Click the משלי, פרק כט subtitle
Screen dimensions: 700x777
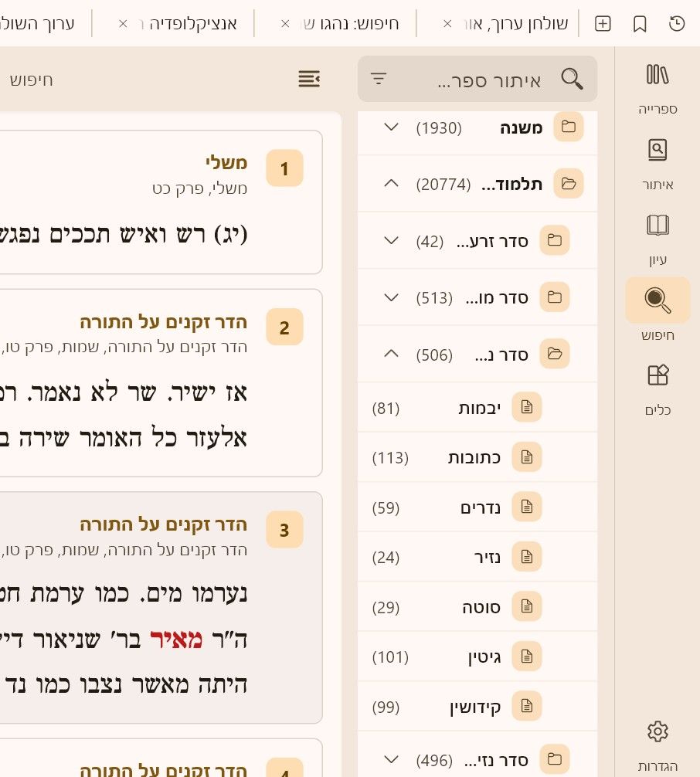[x=200, y=188]
